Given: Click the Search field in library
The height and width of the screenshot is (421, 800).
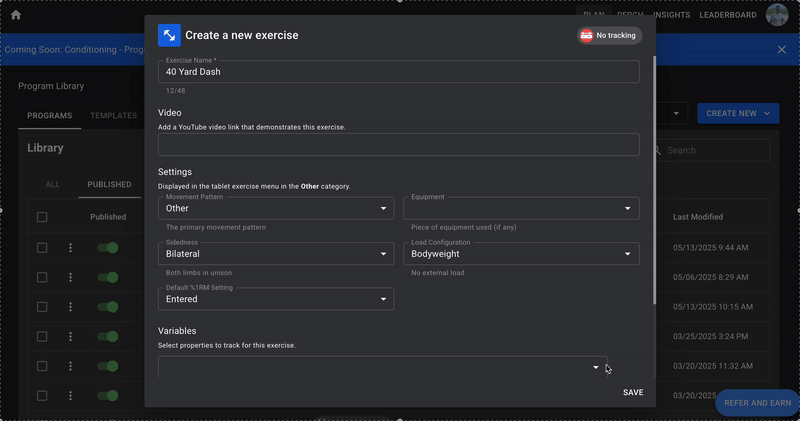Looking at the screenshot, I should 712,151.
